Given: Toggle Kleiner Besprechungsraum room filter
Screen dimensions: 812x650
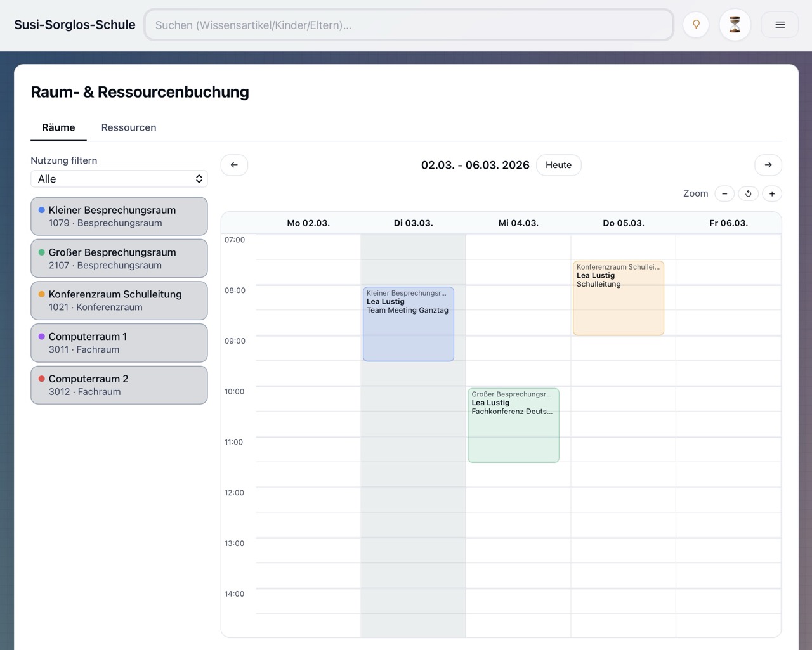Looking at the screenshot, I should click(x=119, y=216).
